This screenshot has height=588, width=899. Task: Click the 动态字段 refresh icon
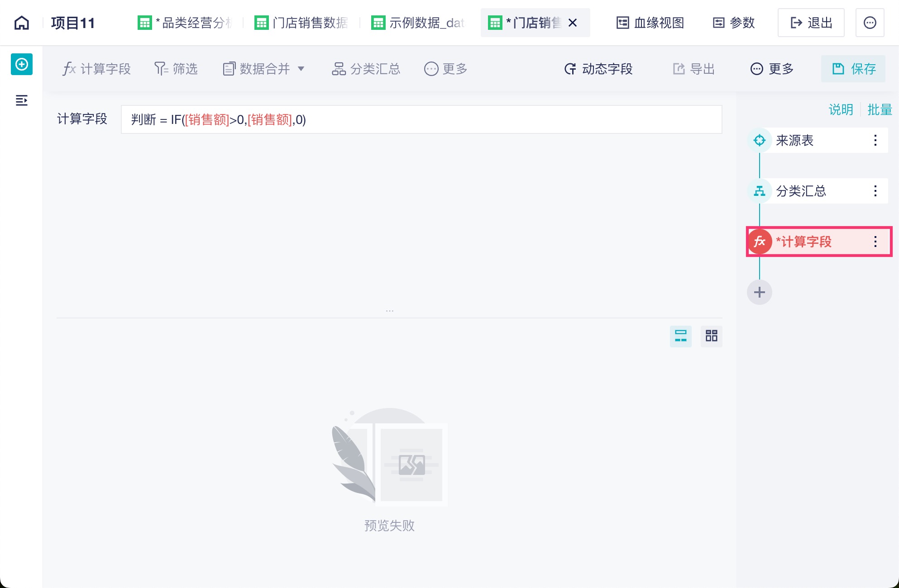pos(570,69)
